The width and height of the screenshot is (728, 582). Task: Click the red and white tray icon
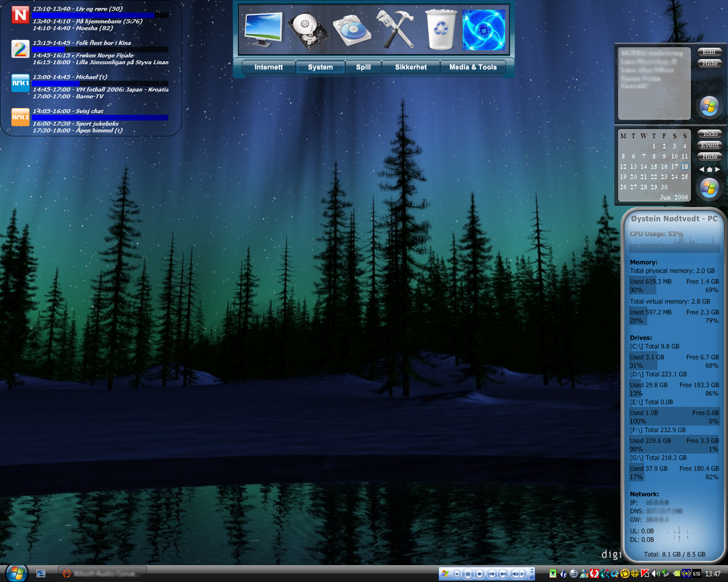tap(594, 573)
